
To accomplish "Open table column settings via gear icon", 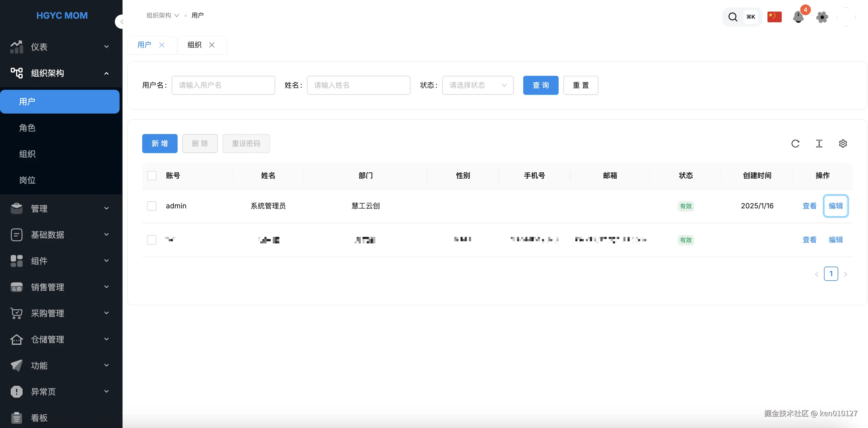I will point(843,144).
